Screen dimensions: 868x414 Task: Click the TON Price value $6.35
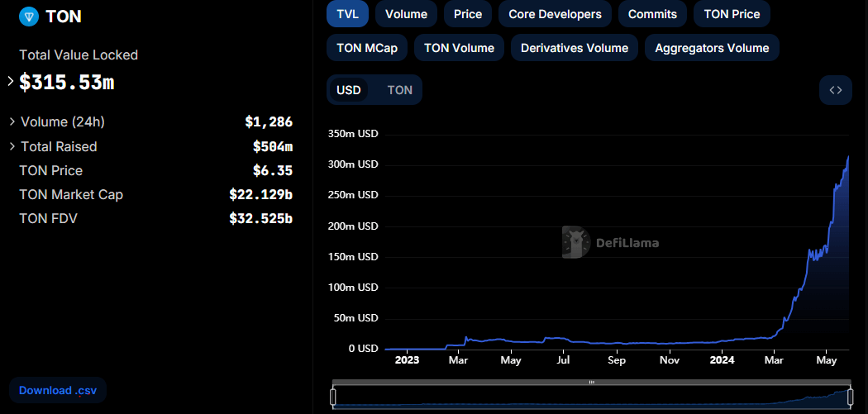273,170
